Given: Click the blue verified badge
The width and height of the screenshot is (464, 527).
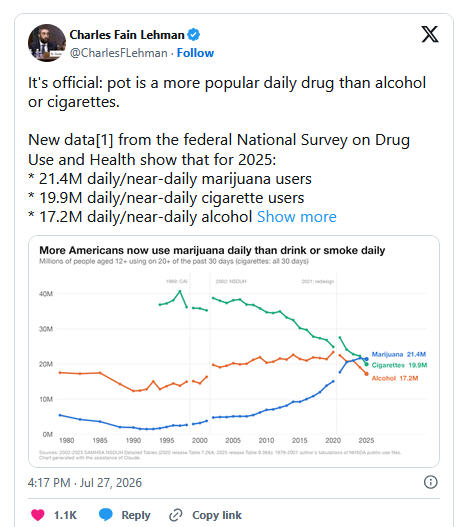Looking at the screenshot, I should pyautogui.click(x=194, y=35).
